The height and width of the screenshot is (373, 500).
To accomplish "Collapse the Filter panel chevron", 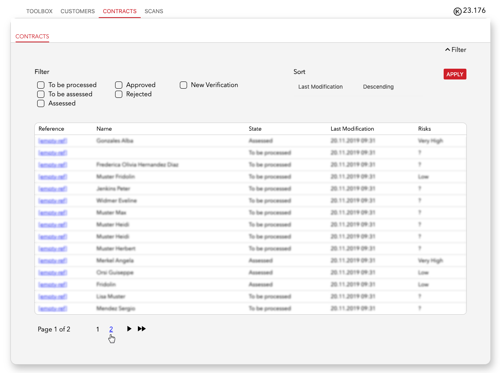I will [x=447, y=50].
